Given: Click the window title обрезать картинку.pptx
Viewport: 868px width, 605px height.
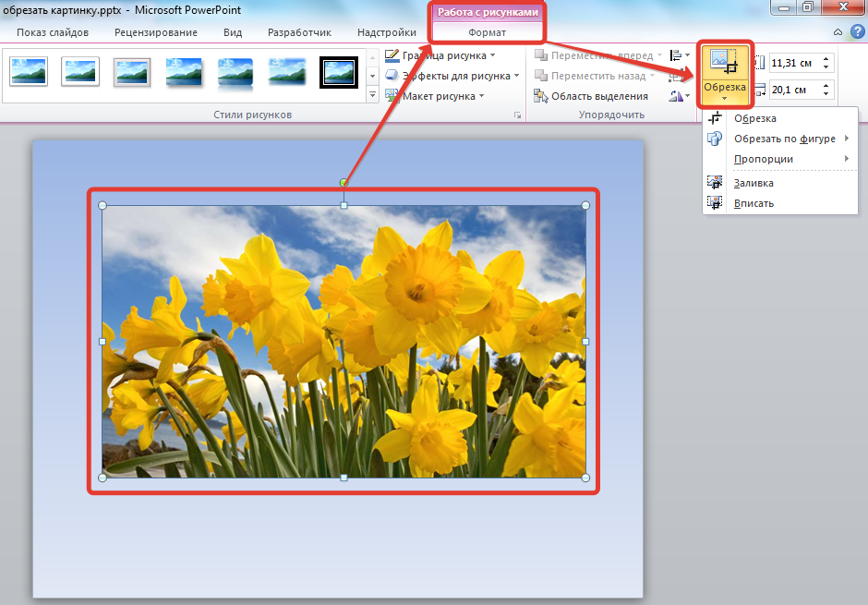Looking at the screenshot, I should 62,10.
